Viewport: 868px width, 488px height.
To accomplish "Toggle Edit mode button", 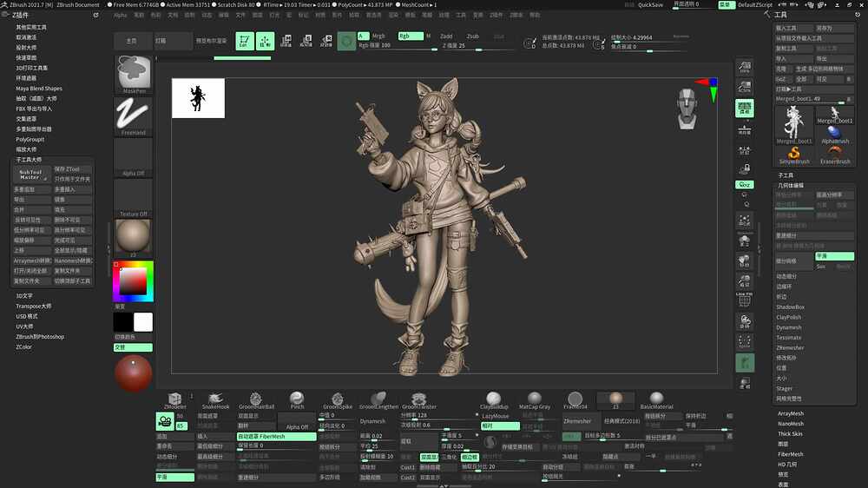I will click(244, 41).
